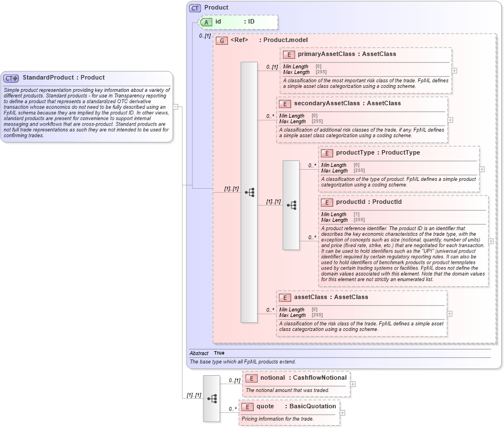Click the E icon of assetClass element
Viewport: 504px width, 429px height.
click(x=285, y=297)
